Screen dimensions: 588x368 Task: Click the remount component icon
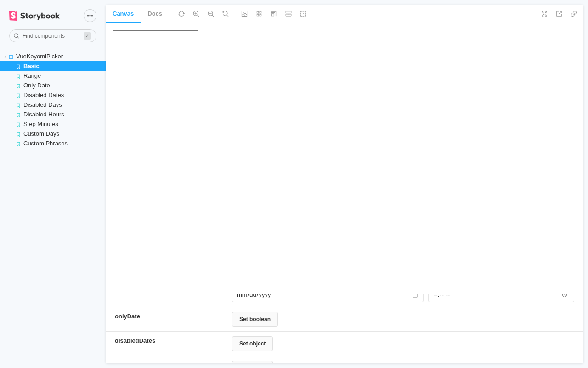pyautogui.click(x=181, y=14)
